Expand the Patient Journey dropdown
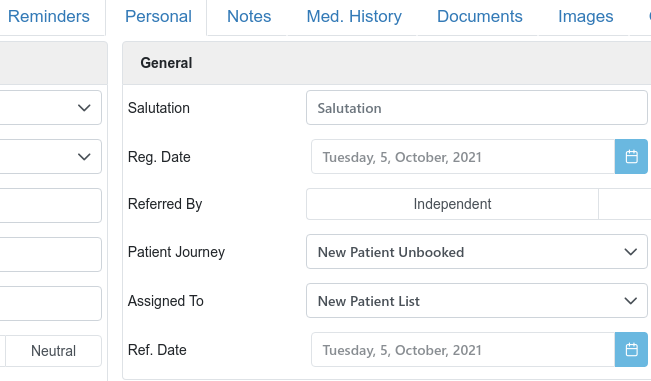Viewport: 651px width, 381px height. tap(477, 252)
